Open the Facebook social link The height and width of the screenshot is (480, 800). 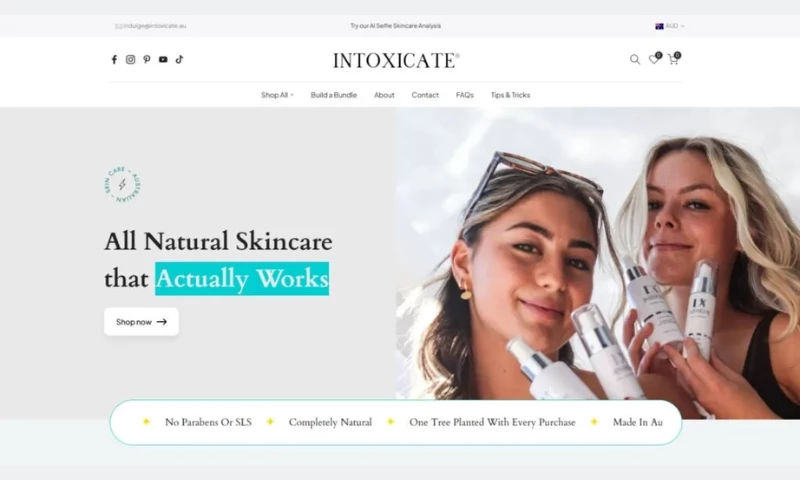(114, 60)
